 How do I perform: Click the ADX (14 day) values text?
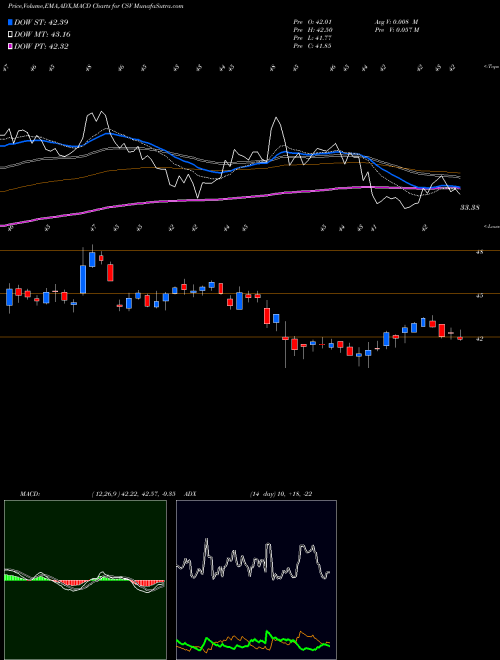tap(281, 494)
